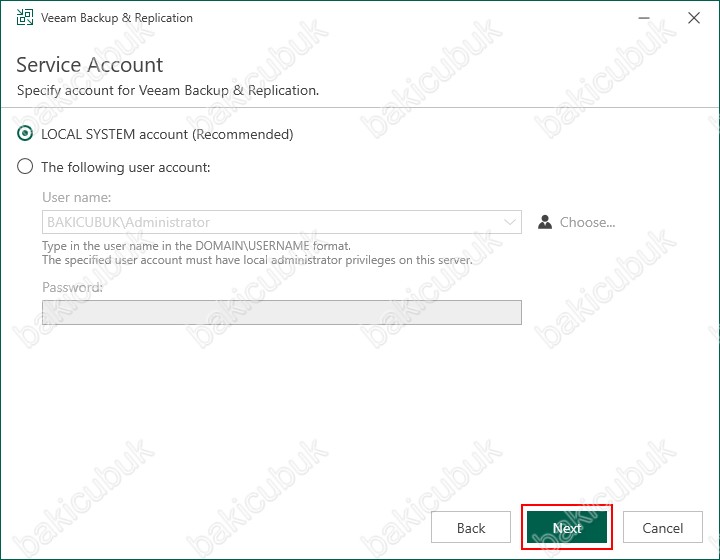Open the User name dropdown arrow
720x560 pixels.
509,222
